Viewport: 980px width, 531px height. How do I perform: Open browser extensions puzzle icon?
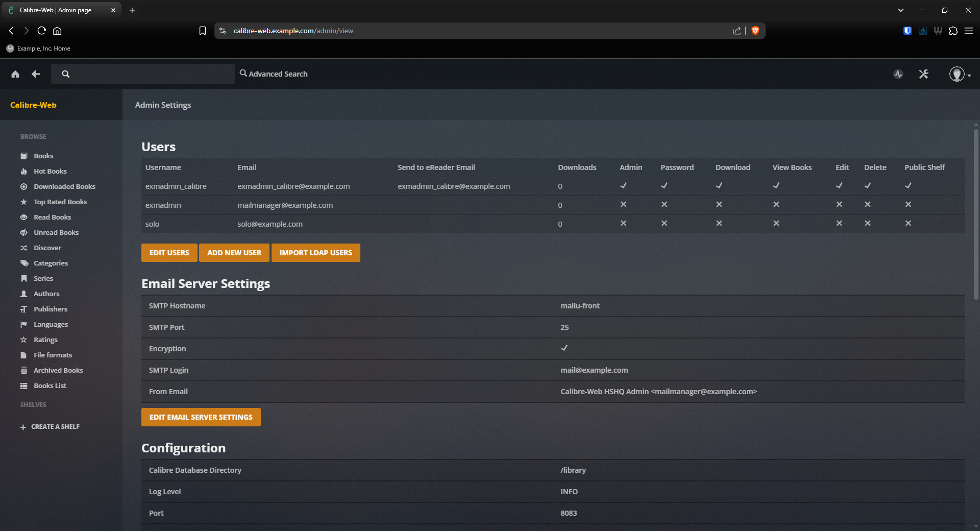[x=953, y=31]
